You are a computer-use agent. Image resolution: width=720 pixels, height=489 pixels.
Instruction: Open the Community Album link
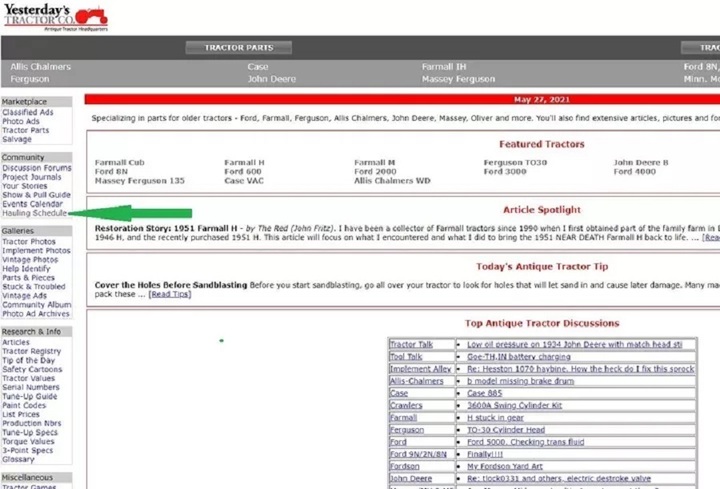coord(37,304)
